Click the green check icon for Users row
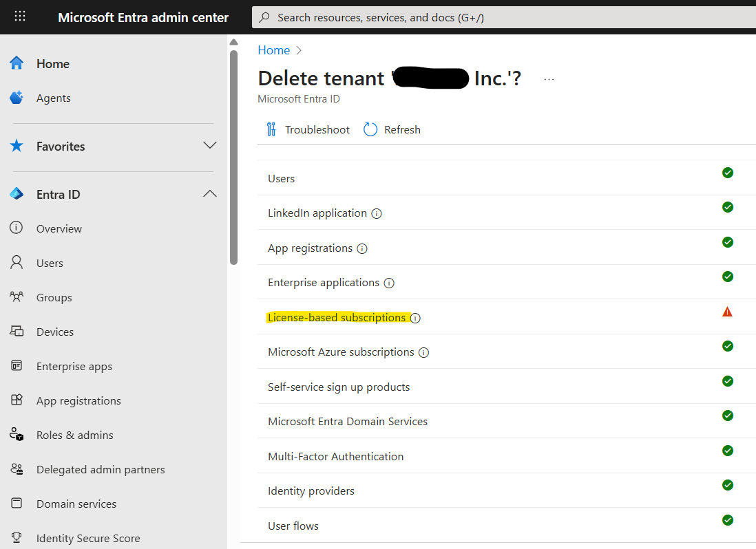This screenshot has width=756, height=549. click(x=728, y=173)
